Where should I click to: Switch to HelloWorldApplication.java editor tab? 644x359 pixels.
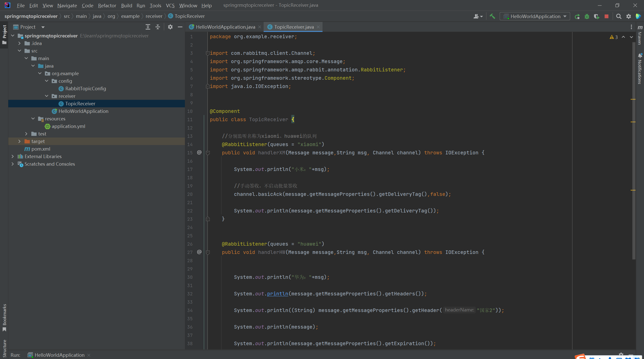tap(225, 27)
